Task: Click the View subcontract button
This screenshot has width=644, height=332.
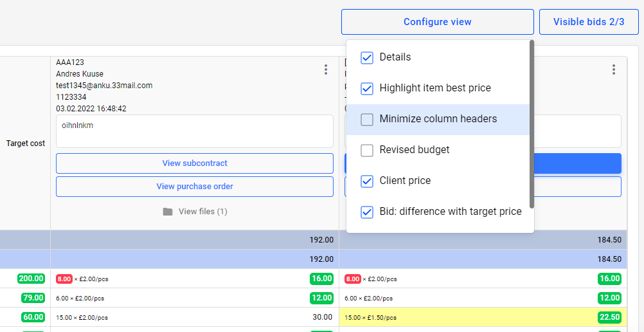Action: [195, 163]
